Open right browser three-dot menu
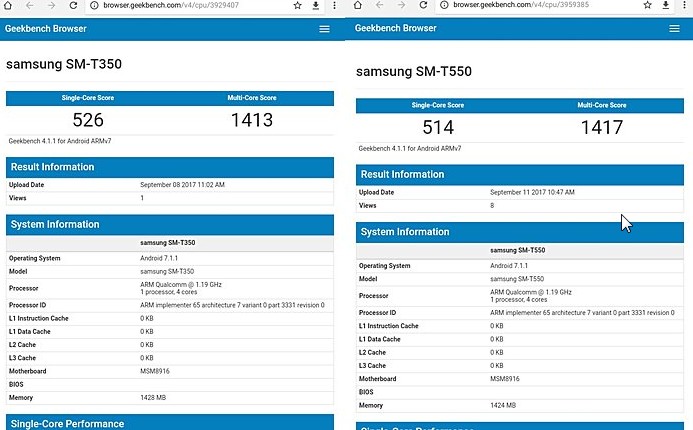This screenshot has width=693, height=430. tap(684, 5)
